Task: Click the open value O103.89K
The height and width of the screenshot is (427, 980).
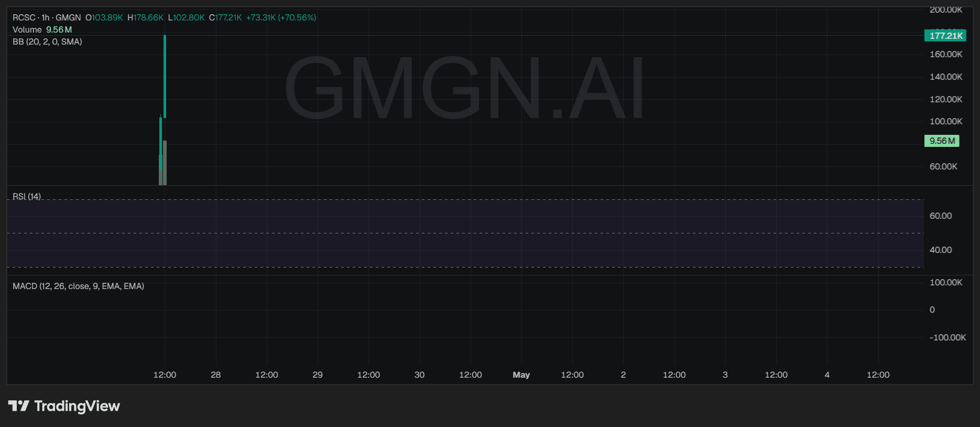Action: [x=104, y=17]
